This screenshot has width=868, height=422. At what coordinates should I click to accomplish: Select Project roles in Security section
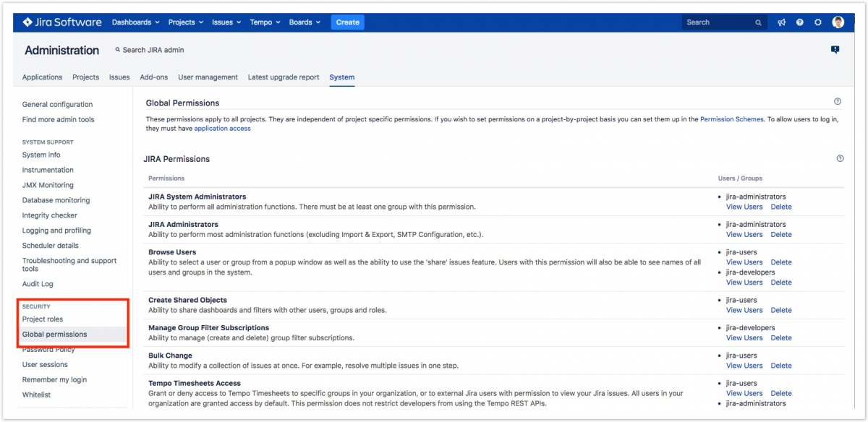coord(43,319)
